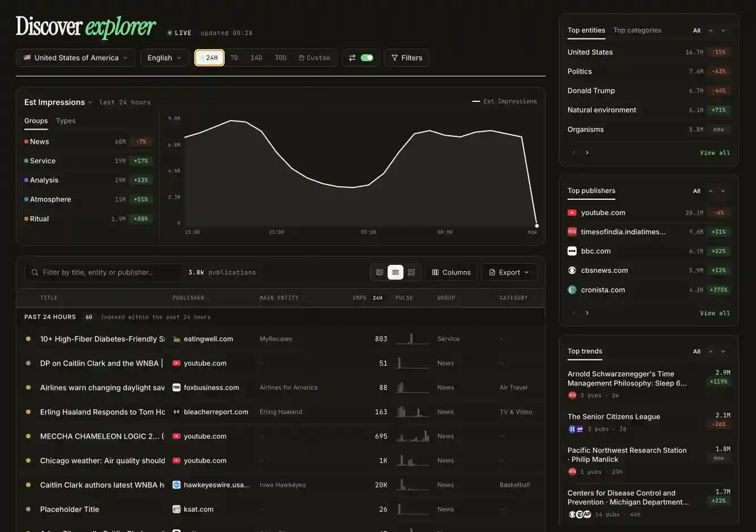Open the Arnold Schwarzenegger's Time Management trend
This screenshot has width=756, height=532.
[x=649, y=384]
